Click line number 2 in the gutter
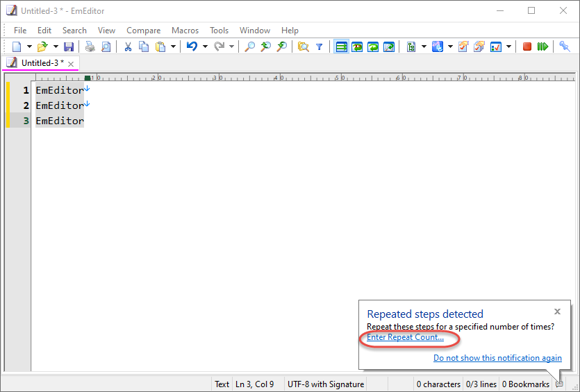 click(26, 105)
